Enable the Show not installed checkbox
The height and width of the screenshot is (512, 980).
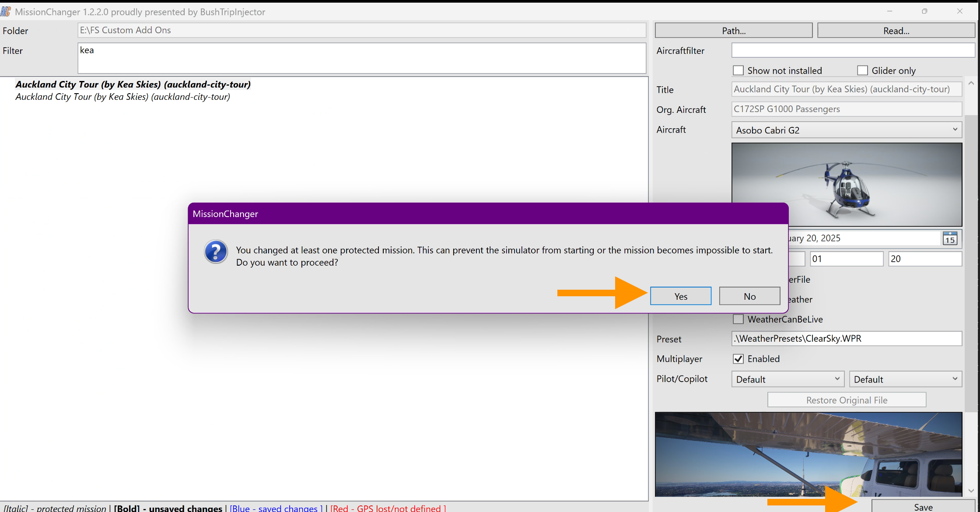pyautogui.click(x=738, y=70)
